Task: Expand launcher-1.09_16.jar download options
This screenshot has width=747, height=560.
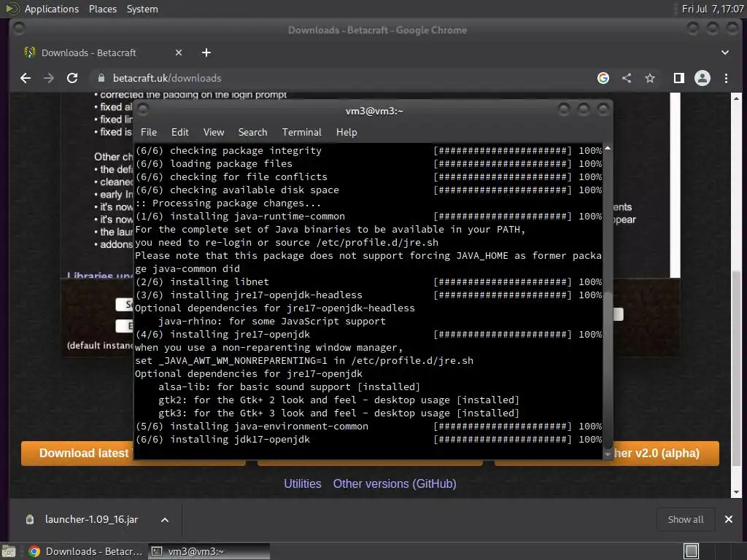Action: tap(165, 520)
